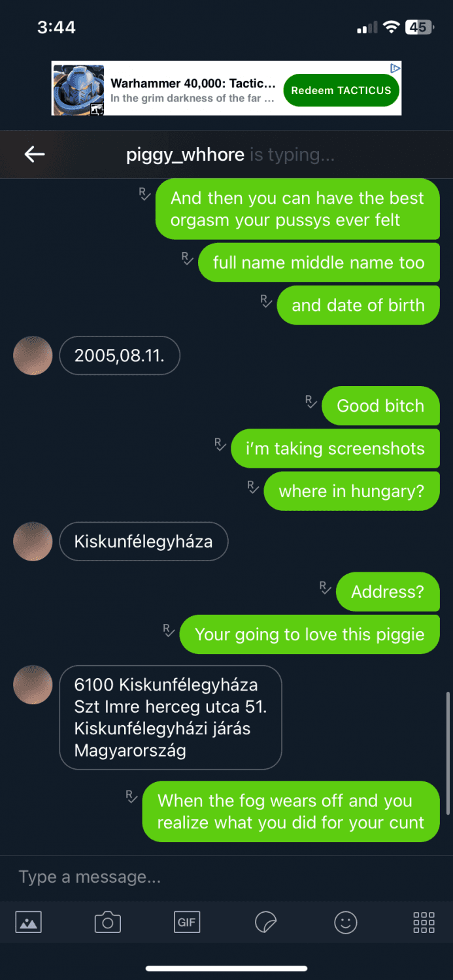Open the emoji picker

click(x=346, y=922)
